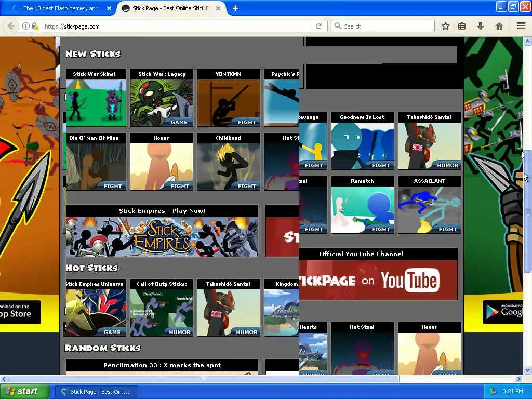Bookmark this page with the star icon
The width and height of the screenshot is (532, 399).
pos(445,26)
